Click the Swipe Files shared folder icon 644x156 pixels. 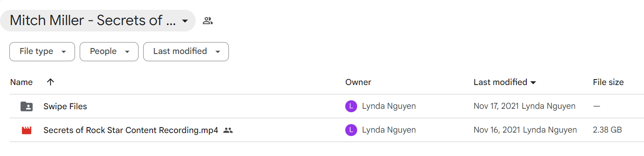click(x=26, y=106)
